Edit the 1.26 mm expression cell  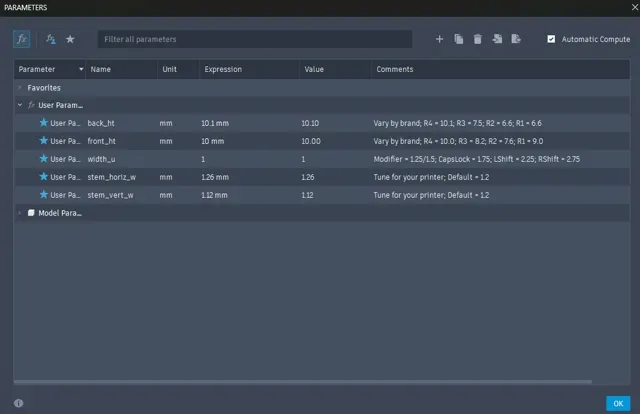(x=215, y=177)
